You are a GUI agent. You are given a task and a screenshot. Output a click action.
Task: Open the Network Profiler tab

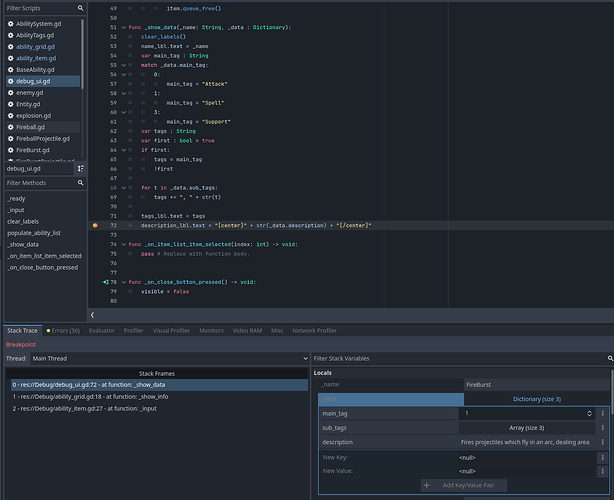click(x=314, y=330)
